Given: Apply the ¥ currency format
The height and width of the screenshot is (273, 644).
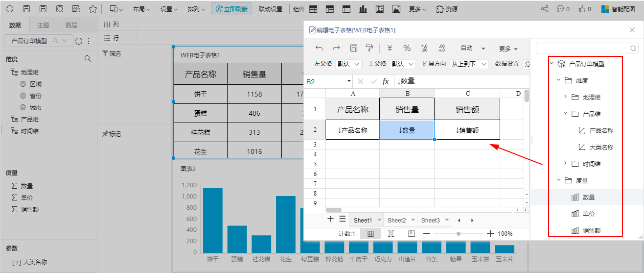Looking at the screenshot, I should click(x=390, y=48).
